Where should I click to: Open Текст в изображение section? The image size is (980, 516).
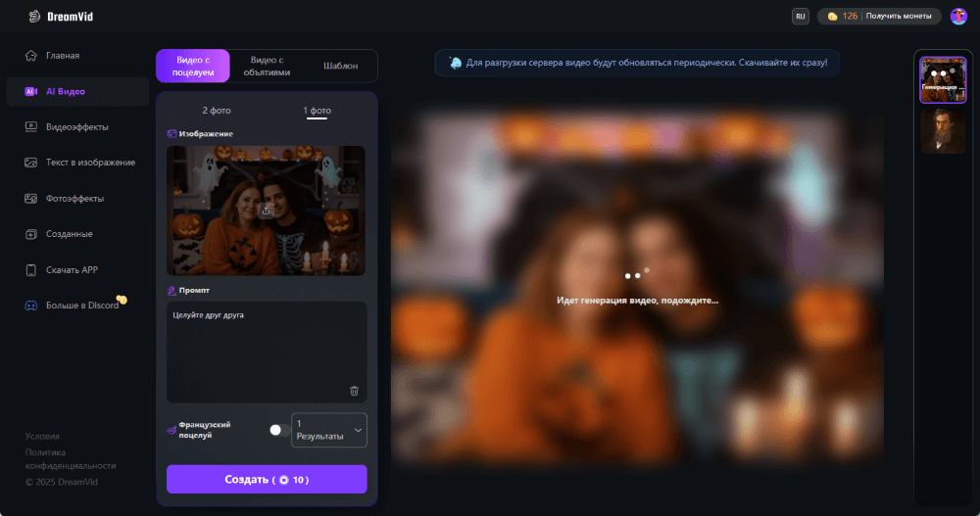90,163
